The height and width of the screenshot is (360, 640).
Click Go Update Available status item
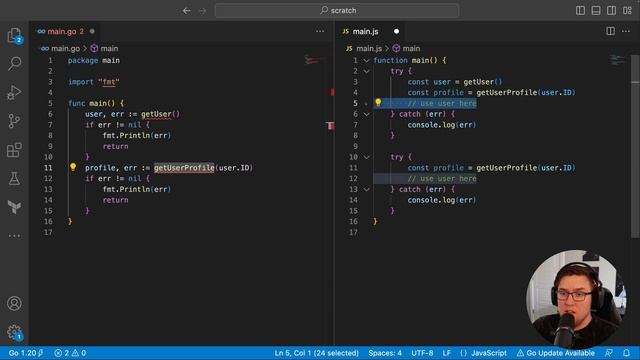(556, 353)
